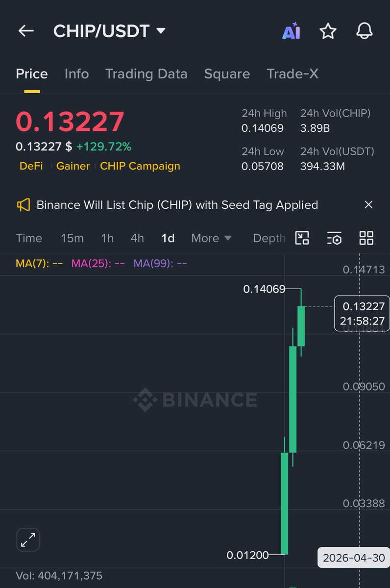Tap the 24h High value 0.14069

point(263,128)
